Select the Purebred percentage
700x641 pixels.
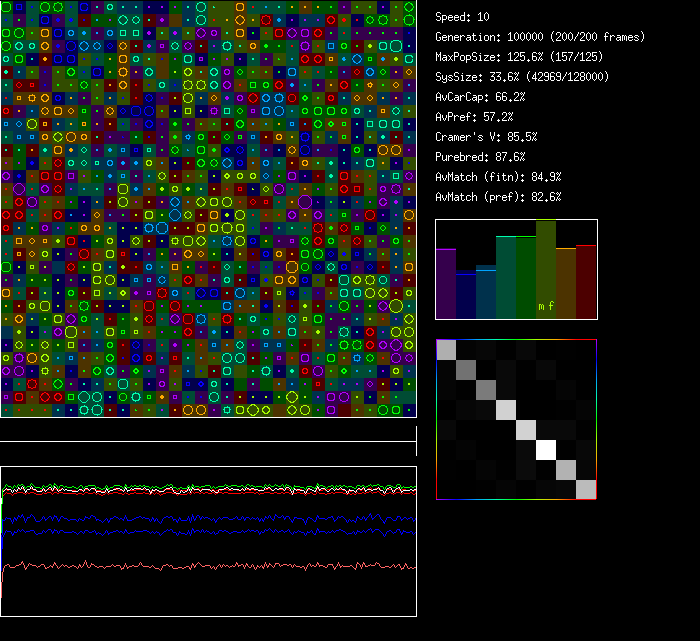(x=480, y=157)
